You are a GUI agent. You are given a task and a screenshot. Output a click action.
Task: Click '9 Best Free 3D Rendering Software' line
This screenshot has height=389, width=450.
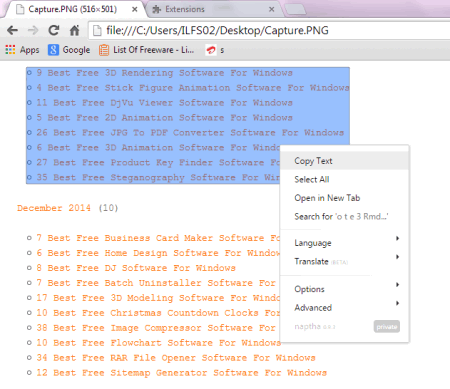[164, 73]
